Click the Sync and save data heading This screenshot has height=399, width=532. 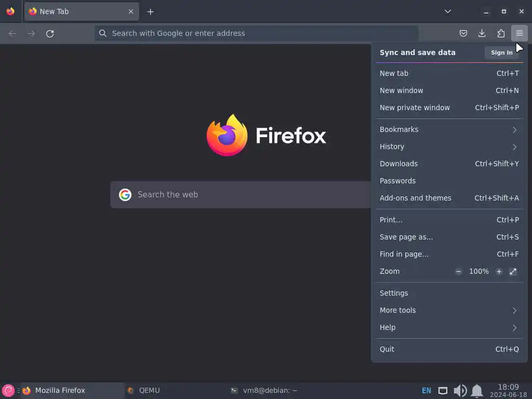(x=417, y=52)
